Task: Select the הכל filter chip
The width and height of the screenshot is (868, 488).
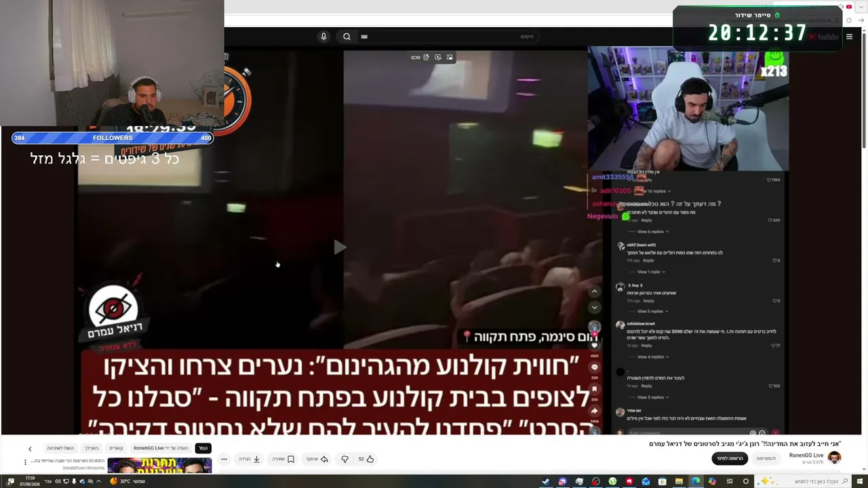Action: 203,448
